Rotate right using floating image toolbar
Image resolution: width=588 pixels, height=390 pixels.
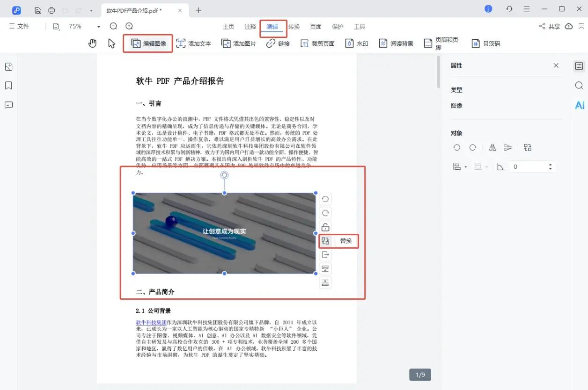[x=325, y=213]
